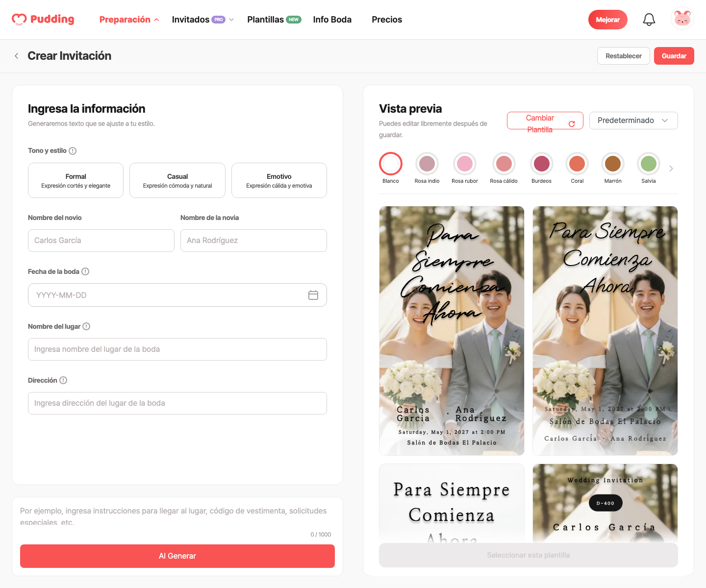Open the notifications bell
The height and width of the screenshot is (588, 706).
[649, 20]
